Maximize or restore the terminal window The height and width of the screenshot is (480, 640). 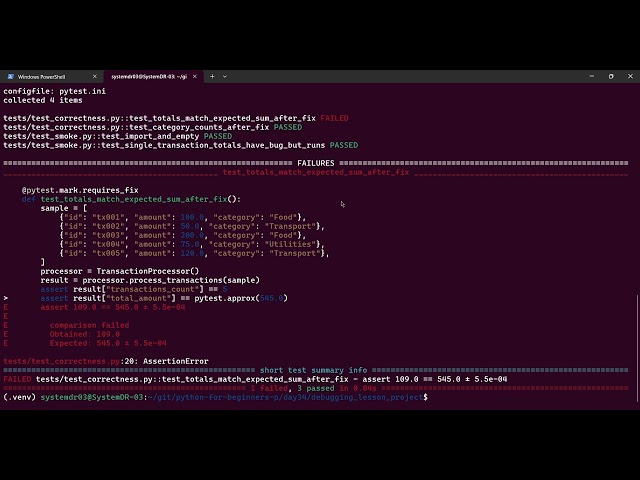click(611, 76)
